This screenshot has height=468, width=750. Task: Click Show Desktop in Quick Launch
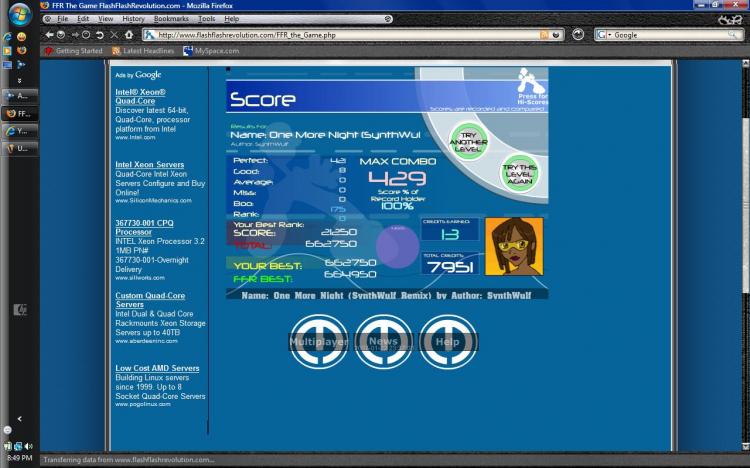click(7, 65)
